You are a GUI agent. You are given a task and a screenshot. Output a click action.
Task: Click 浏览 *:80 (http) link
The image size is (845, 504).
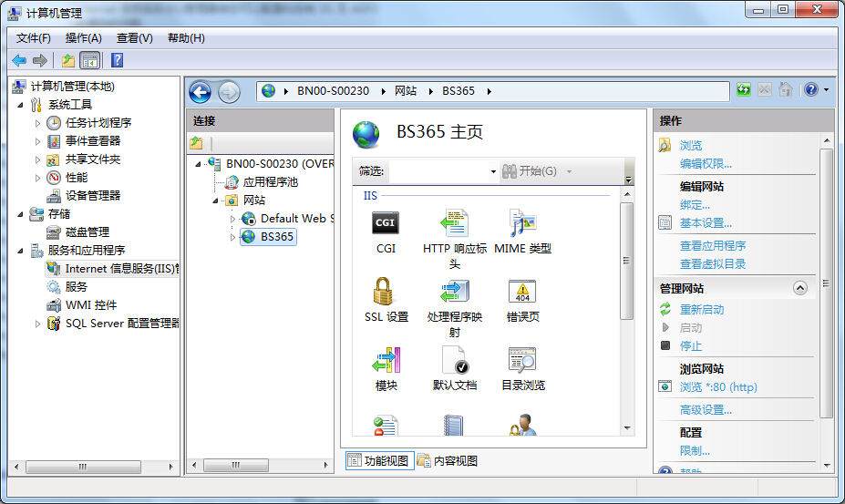(718, 387)
